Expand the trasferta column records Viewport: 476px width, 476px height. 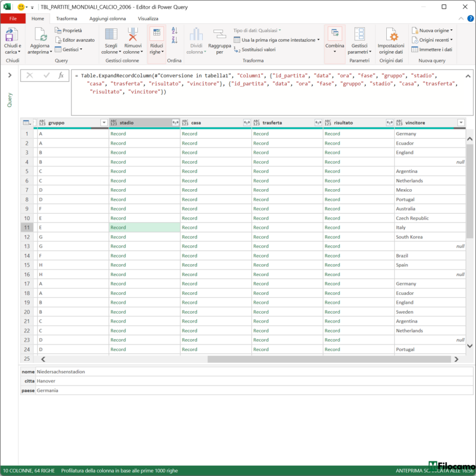[x=318, y=123]
